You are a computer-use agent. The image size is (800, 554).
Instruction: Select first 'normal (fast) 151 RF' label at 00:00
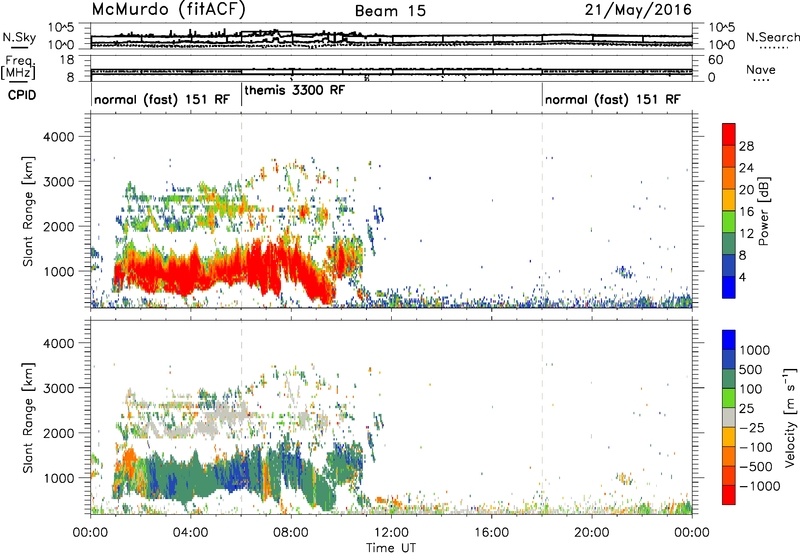click(162, 99)
